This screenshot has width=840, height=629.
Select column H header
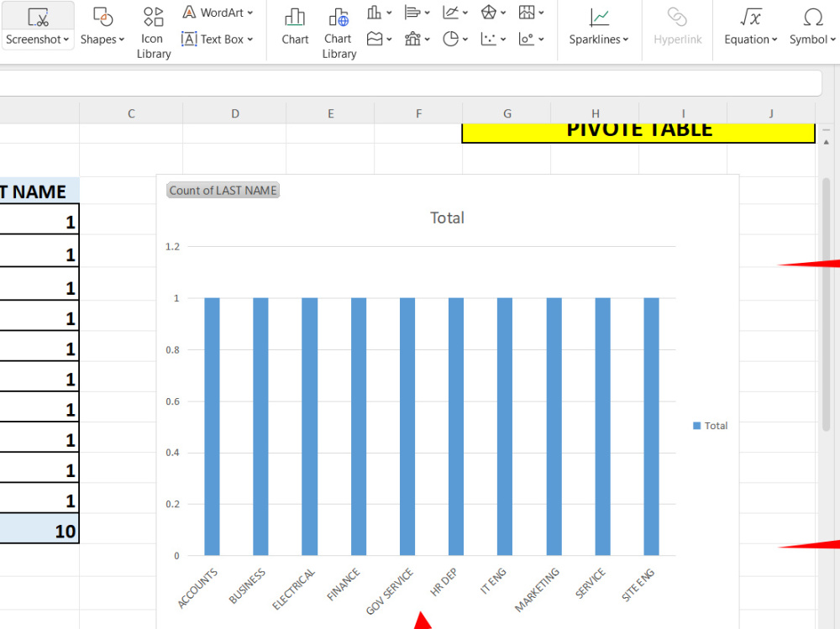click(596, 113)
